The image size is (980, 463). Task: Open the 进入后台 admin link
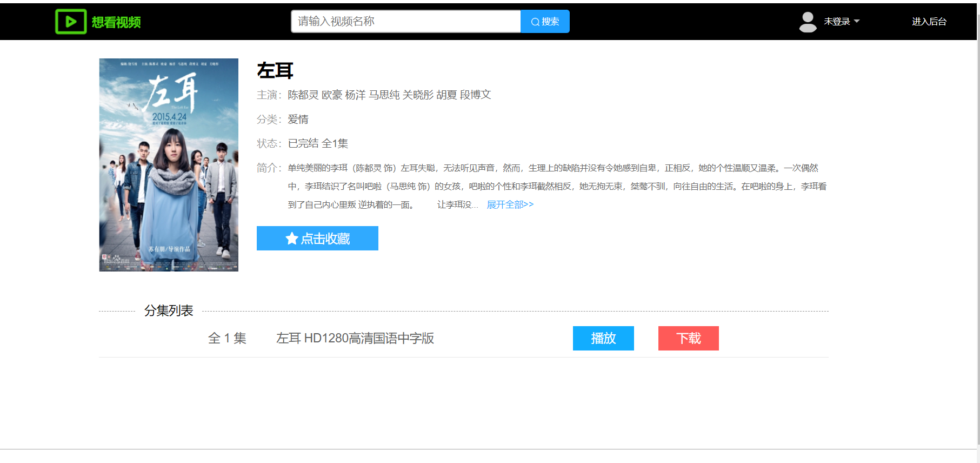tap(929, 22)
